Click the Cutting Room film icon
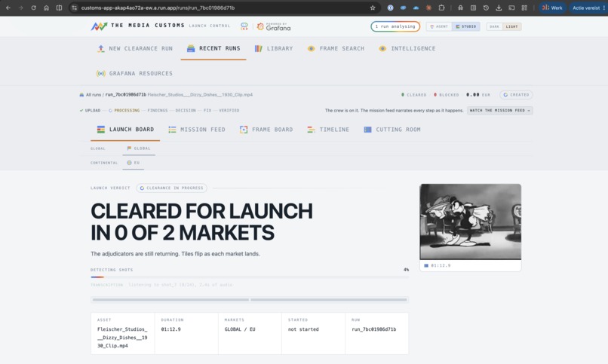 tap(367, 130)
